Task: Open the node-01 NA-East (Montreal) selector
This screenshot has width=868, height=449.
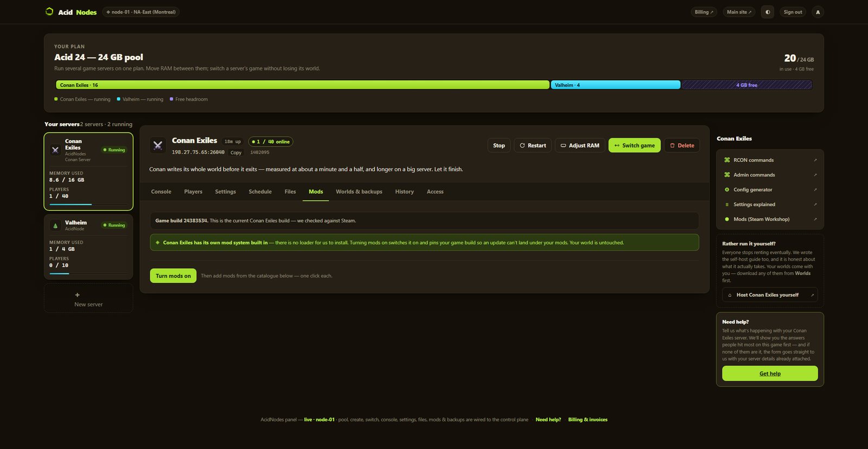Action: tap(141, 12)
